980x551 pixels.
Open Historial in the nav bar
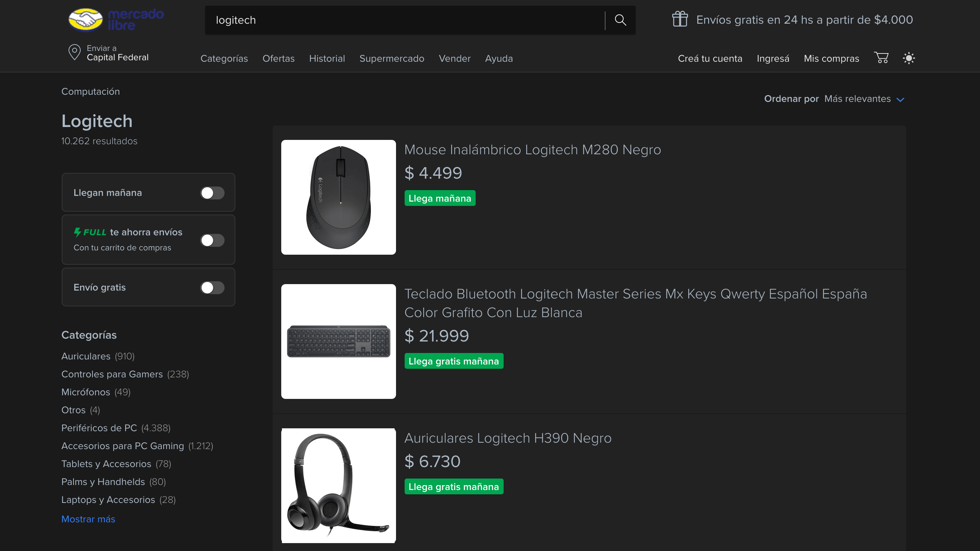[x=327, y=58]
